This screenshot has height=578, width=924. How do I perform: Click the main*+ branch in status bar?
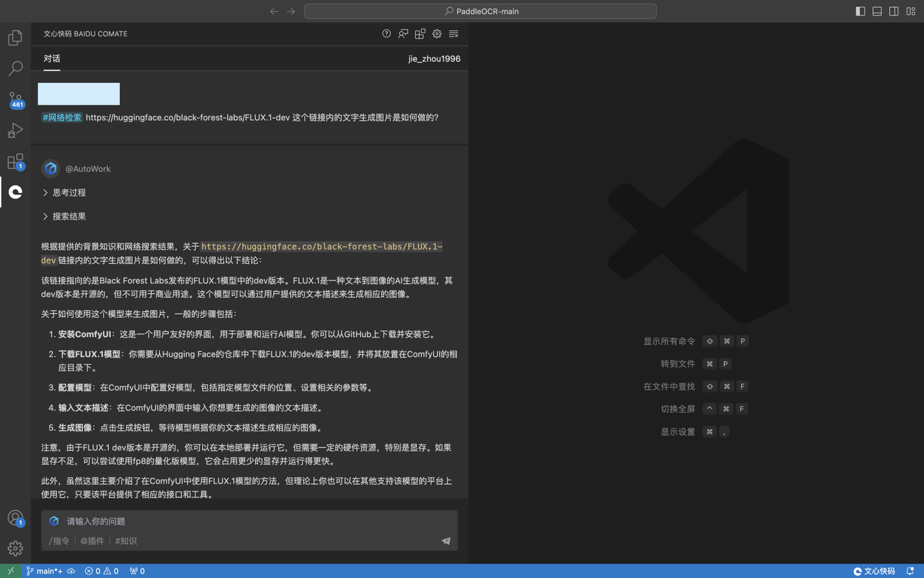44,571
